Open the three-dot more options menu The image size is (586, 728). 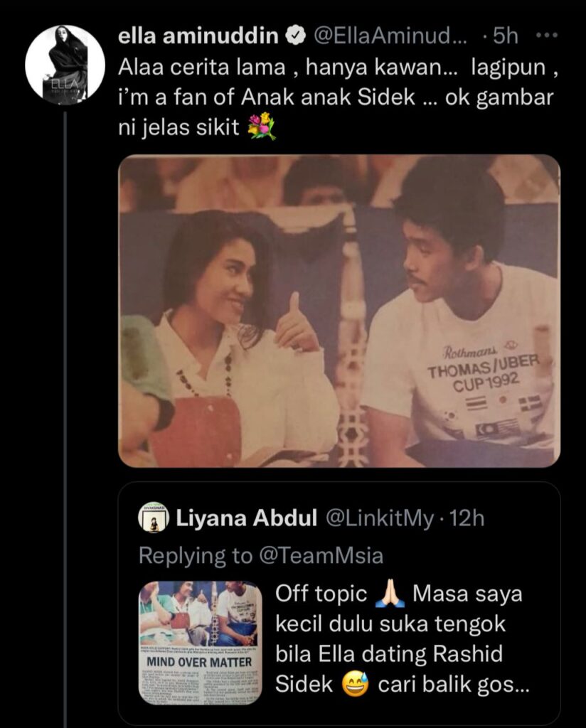click(546, 36)
